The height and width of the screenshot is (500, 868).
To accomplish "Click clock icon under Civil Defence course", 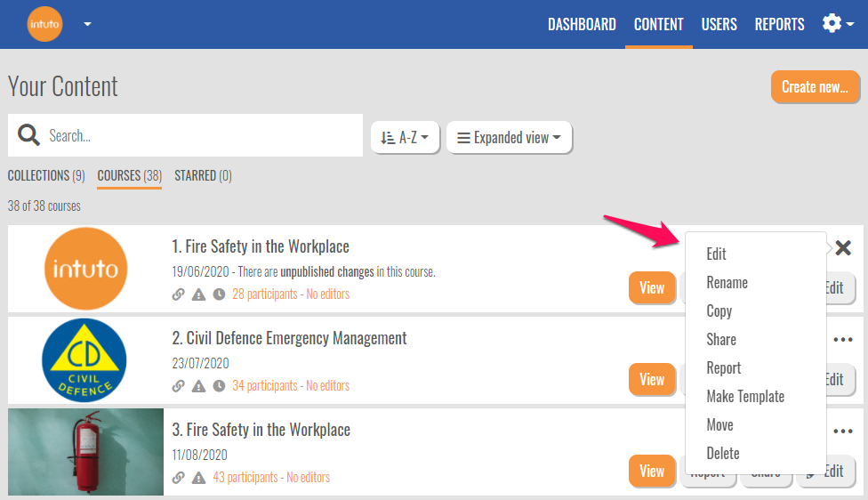I will (x=219, y=386).
